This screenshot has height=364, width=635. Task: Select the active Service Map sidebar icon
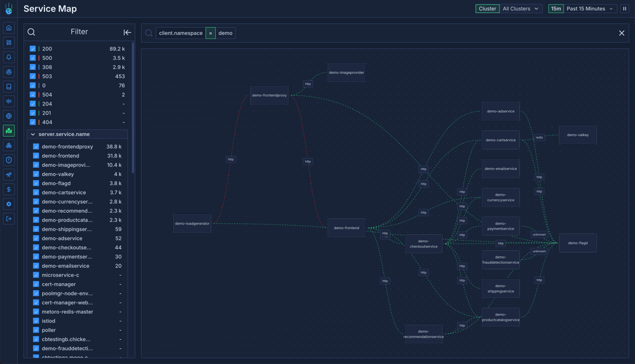(9, 130)
